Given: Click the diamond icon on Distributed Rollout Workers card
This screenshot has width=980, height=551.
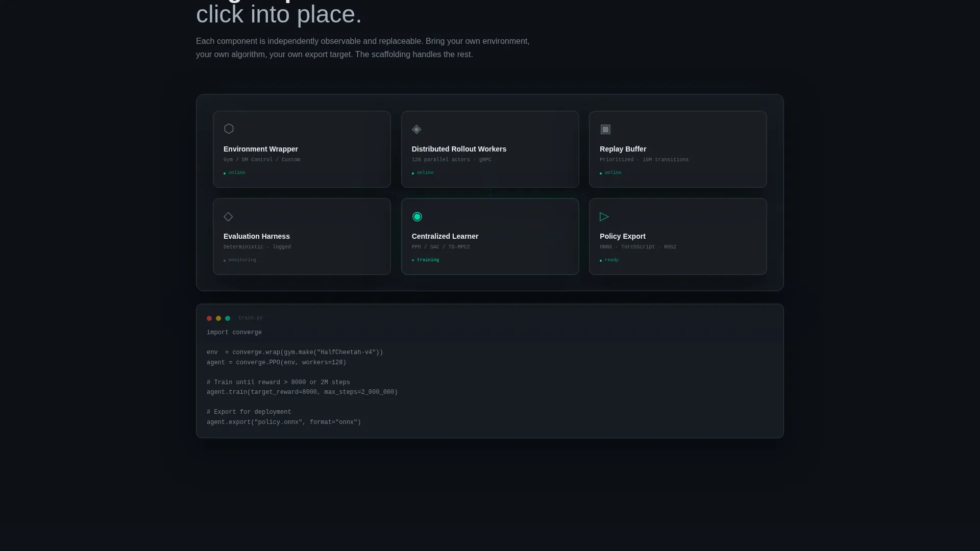Looking at the screenshot, I should [x=416, y=129].
